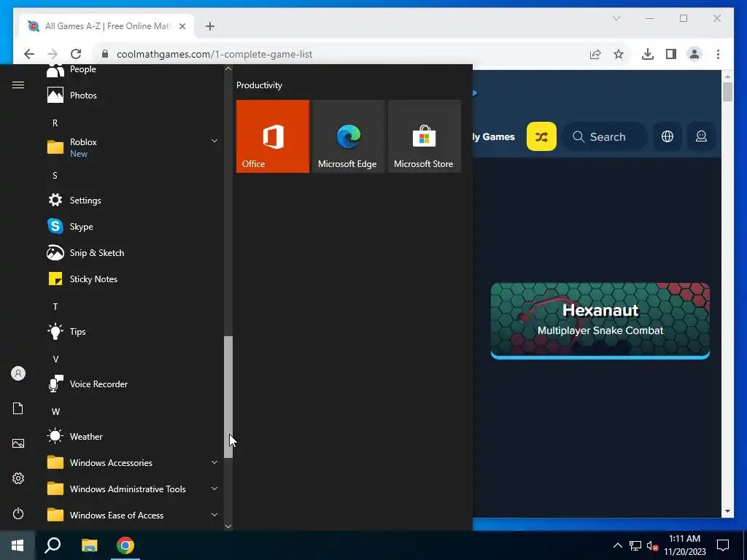Expand the Roblox folder
Image resolution: width=747 pixels, height=560 pixels.
pos(132,147)
